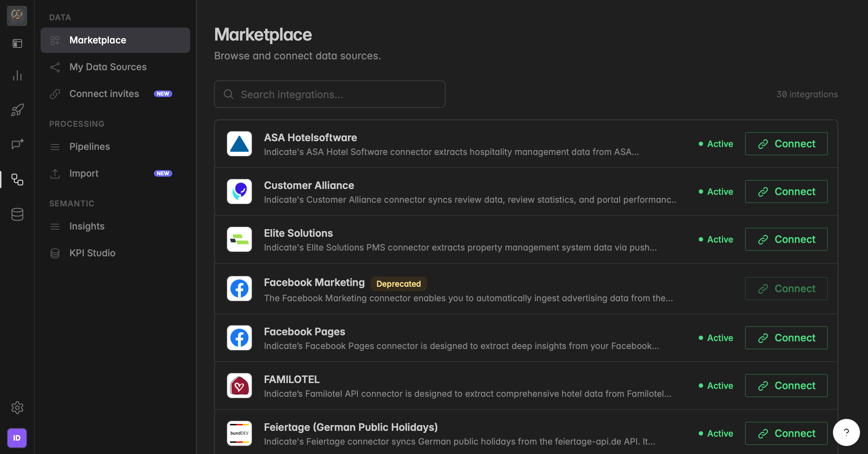Screen dimensions: 868x454
Task: Click the Customer Alliance logo
Action: click(x=239, y=192)
